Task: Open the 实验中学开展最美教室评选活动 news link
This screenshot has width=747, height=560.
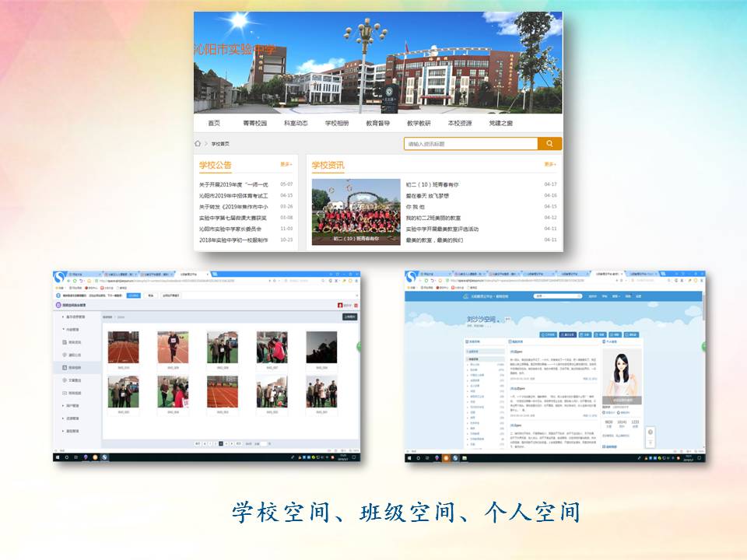Action: tap(442, 229)
